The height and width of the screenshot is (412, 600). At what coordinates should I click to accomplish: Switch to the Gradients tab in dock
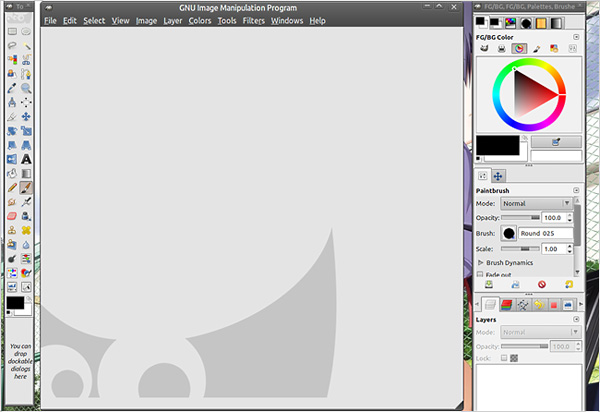coord(556,23)
